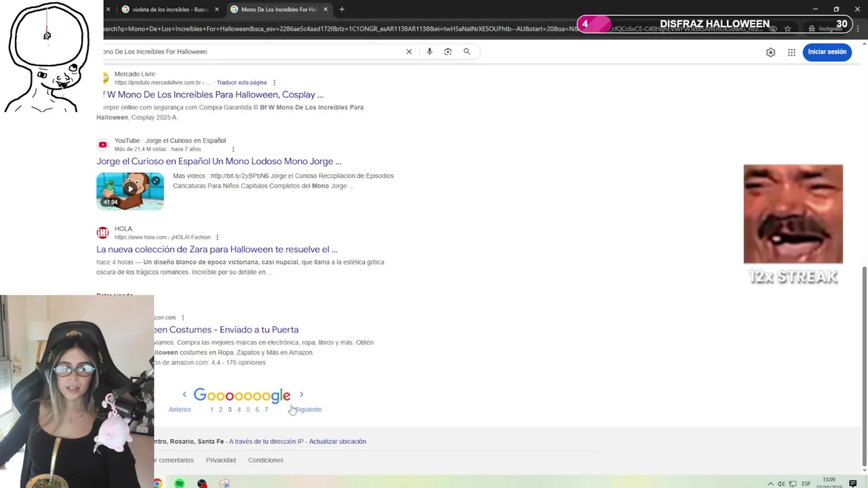Viewport: 868px width, 488px height.
Task: Go to results page 2
Action: click(x=220, y=409)
